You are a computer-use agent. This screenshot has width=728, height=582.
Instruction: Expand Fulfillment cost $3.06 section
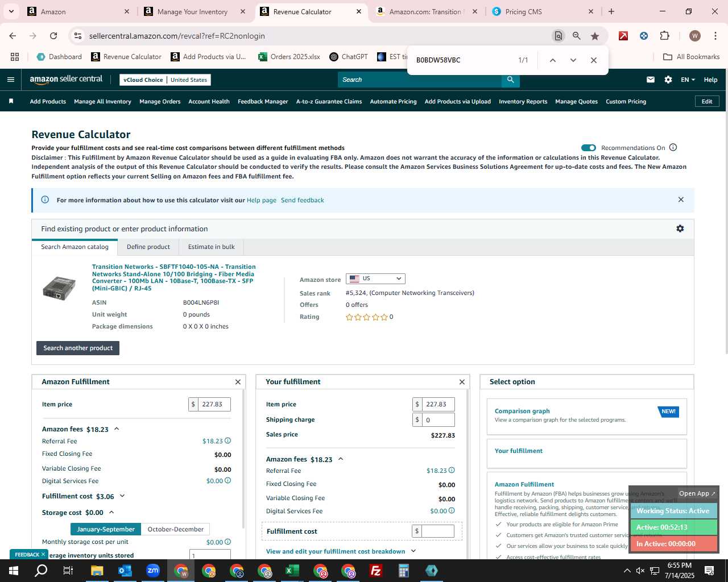click(x=122, y=496)
